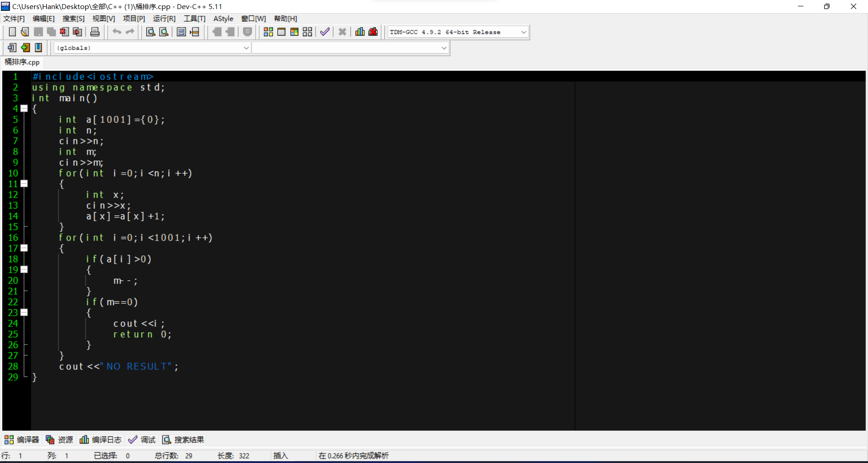Click the Print toolbar icon

click(95, 32)
